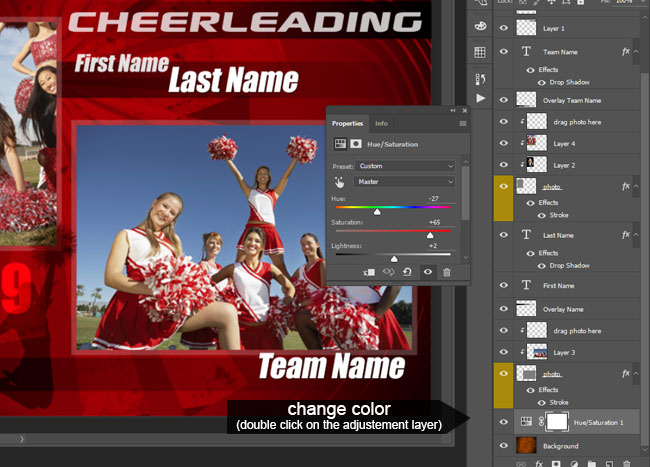Click the fx badge on Team Name layer

626,51
